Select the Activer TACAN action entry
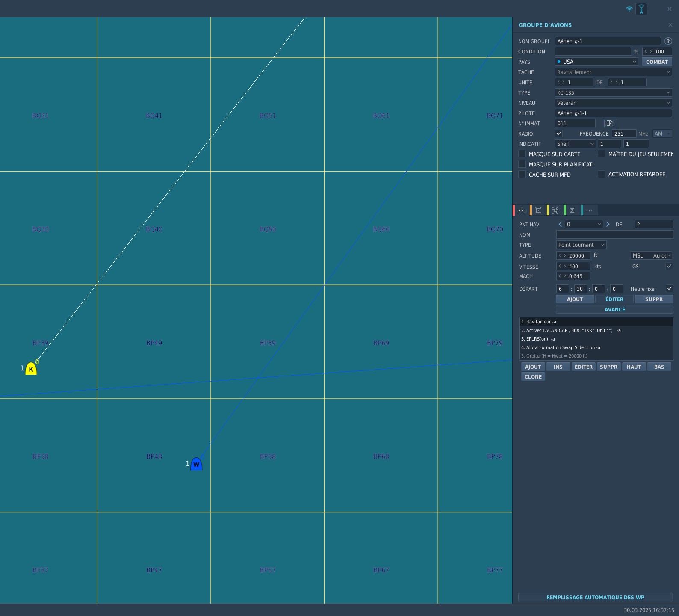679x616 pixels. click(x=596, y=330)
